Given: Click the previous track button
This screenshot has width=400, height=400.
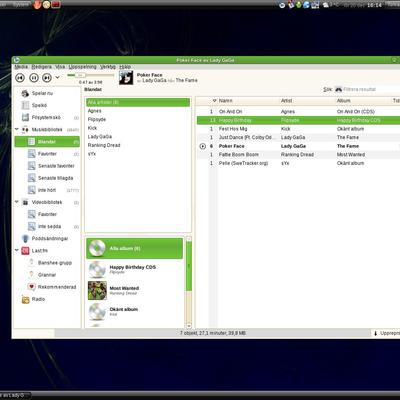Looking at the screenshot, I should coord(20,78).
